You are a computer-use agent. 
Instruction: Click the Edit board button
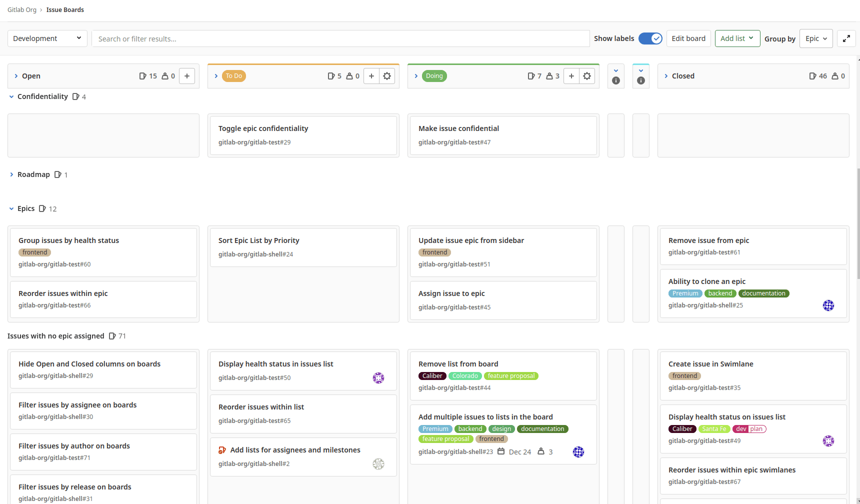(x=688, y=38)
